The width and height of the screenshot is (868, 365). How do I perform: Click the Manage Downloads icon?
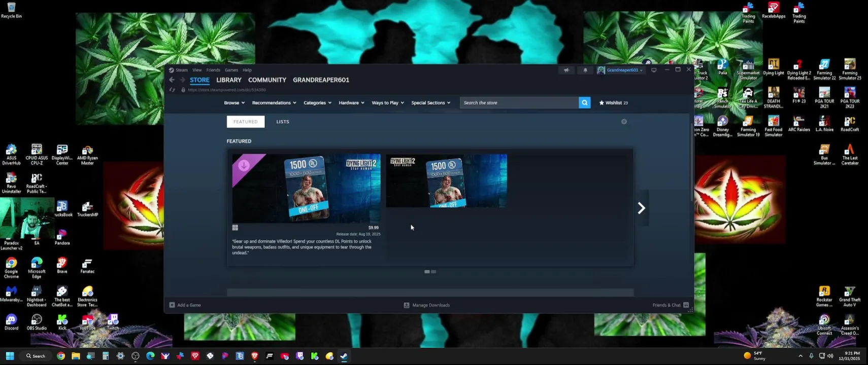pos(406,305)
